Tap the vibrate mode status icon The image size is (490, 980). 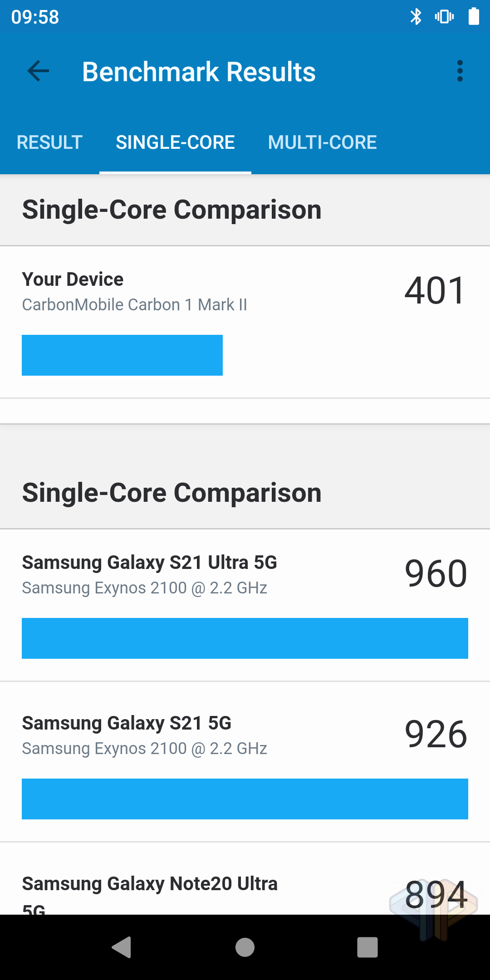pos(444,17)
